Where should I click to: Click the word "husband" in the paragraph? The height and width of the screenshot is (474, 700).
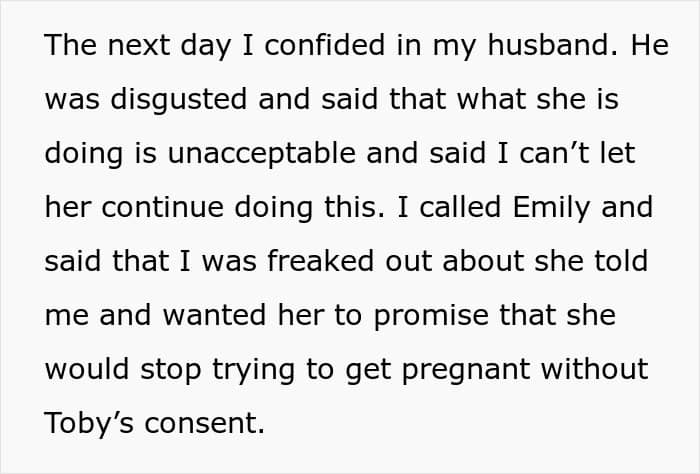pyautogui.click(x=553, y=45)
